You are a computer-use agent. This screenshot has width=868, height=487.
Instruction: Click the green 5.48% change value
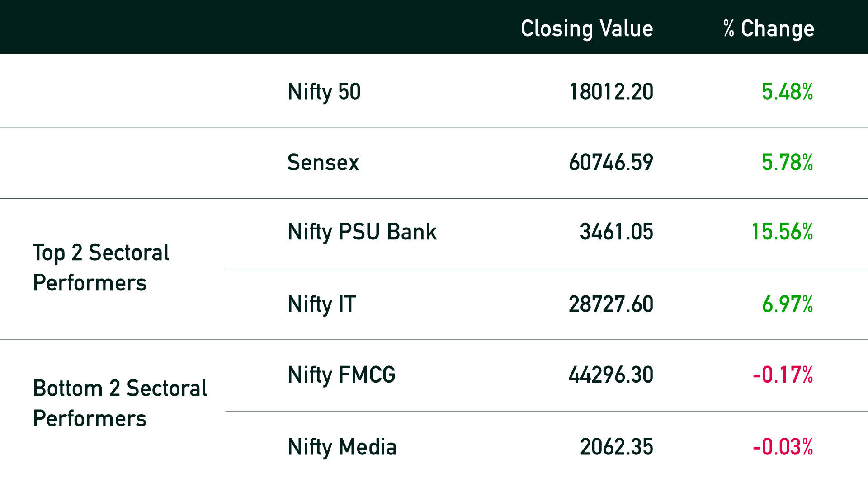click(788, 92)
